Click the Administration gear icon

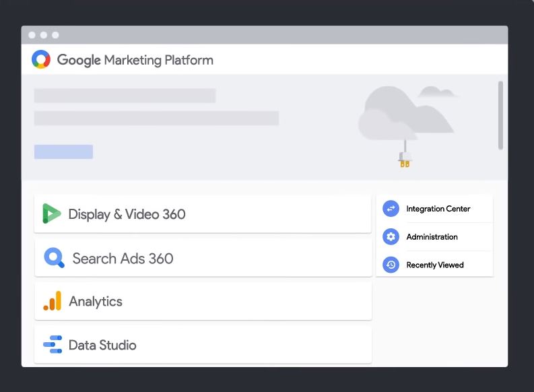pyautogui.click(x=391, y=236)
